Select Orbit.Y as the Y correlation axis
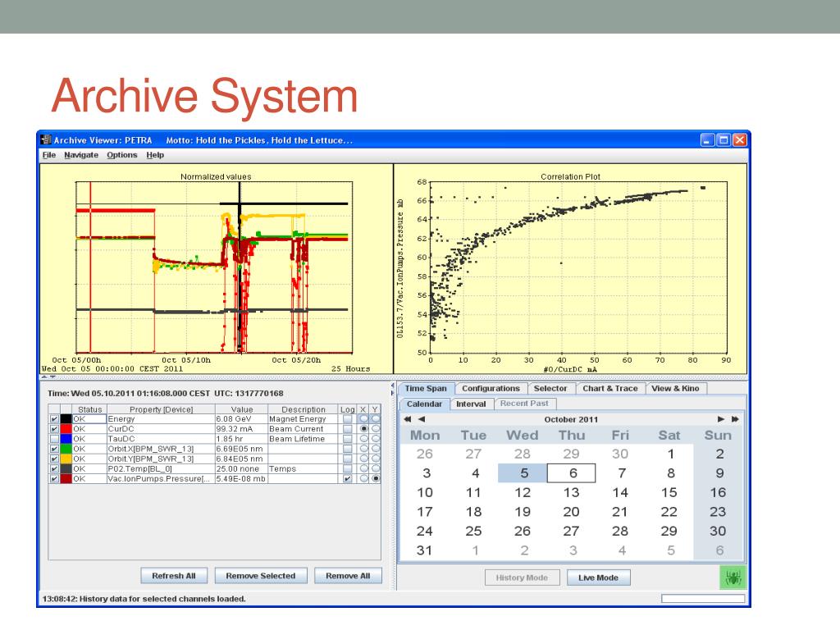 (376, 459)
